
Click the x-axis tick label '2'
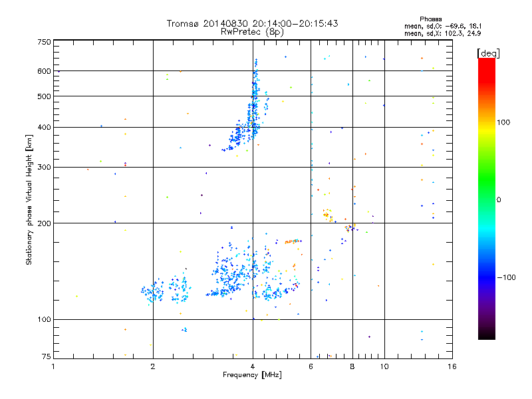[153, 366]
